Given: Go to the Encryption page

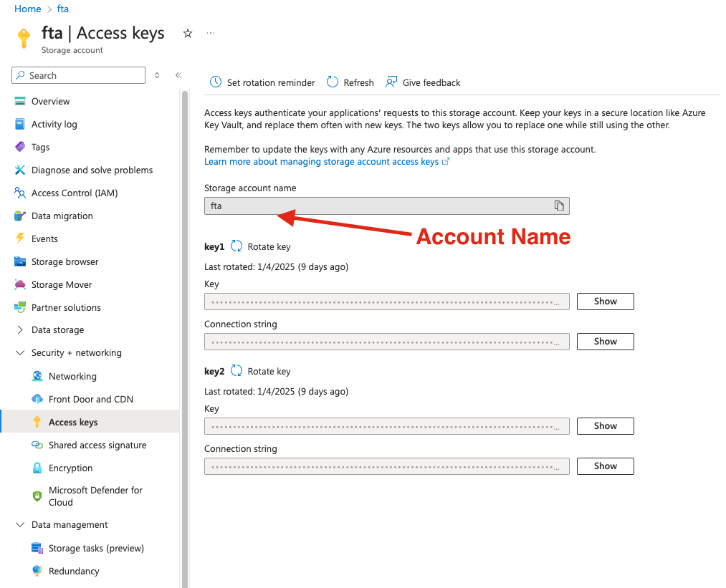Looking at the screenshot, I should click(x=70, y=468).
